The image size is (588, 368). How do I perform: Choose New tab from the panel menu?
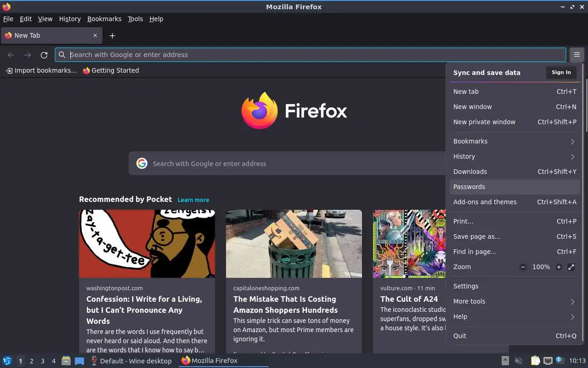click(514, 92)
